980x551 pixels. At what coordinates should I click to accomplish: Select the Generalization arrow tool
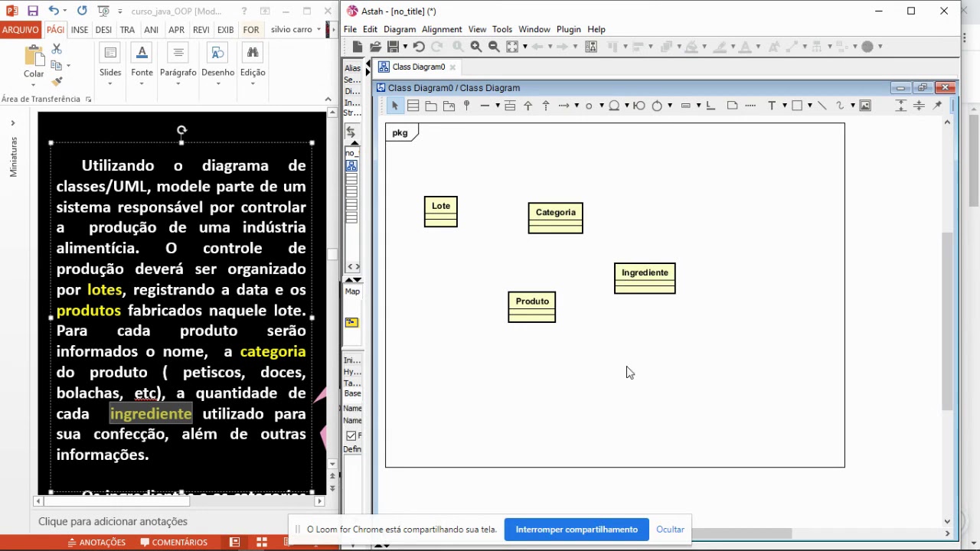(x=528, y=106)
